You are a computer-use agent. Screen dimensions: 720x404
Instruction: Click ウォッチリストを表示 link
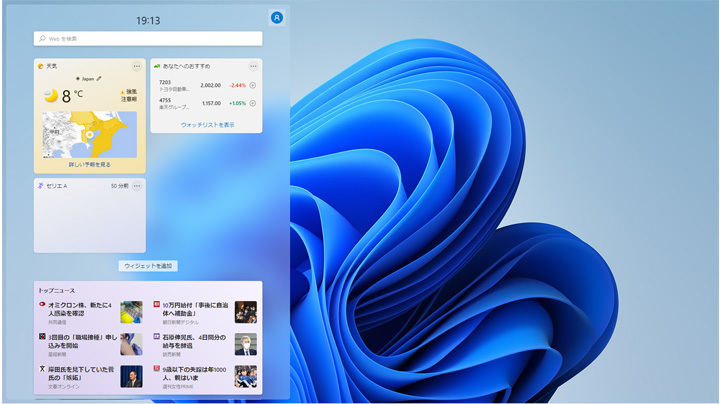click(208, 124)
